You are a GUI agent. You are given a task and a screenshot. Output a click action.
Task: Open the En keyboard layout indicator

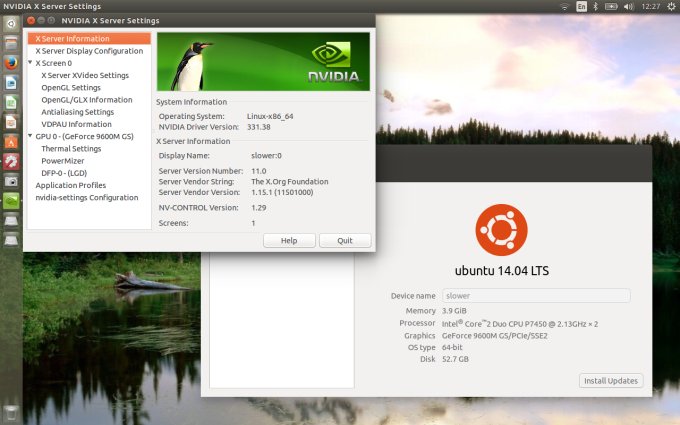click(581, 7)
